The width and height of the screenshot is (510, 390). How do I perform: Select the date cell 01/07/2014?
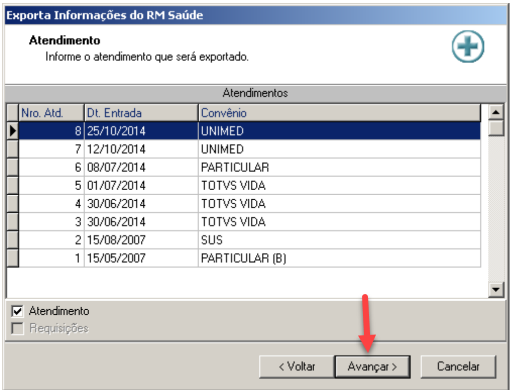(141, 185)
